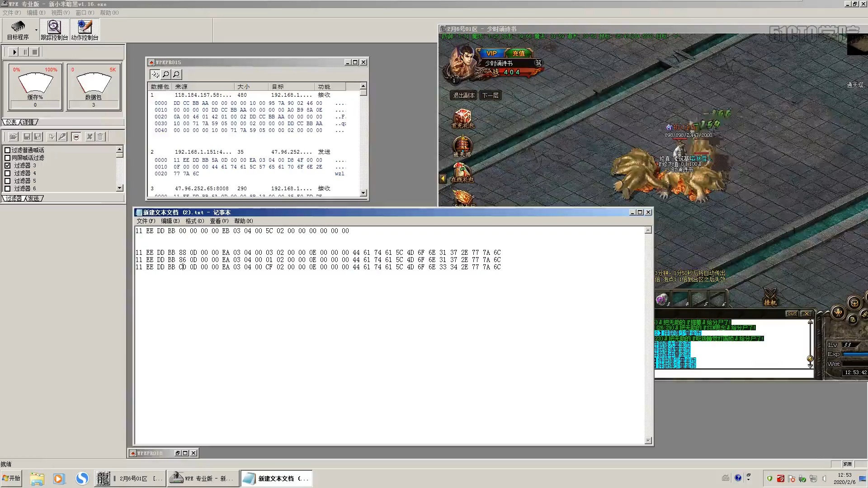Image resolution: width=868 pixels, height=488 pixels.
Task: Check the 过滤器 5 filter
Action: [7, 181]
